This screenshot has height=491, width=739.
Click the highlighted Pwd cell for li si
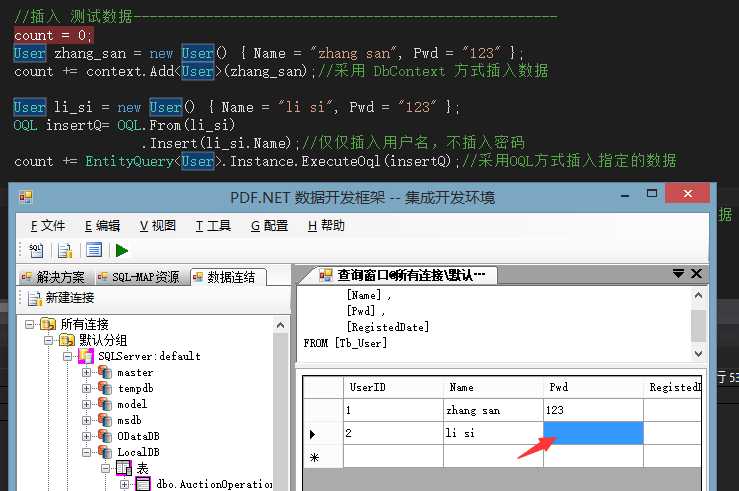[593, 432]
